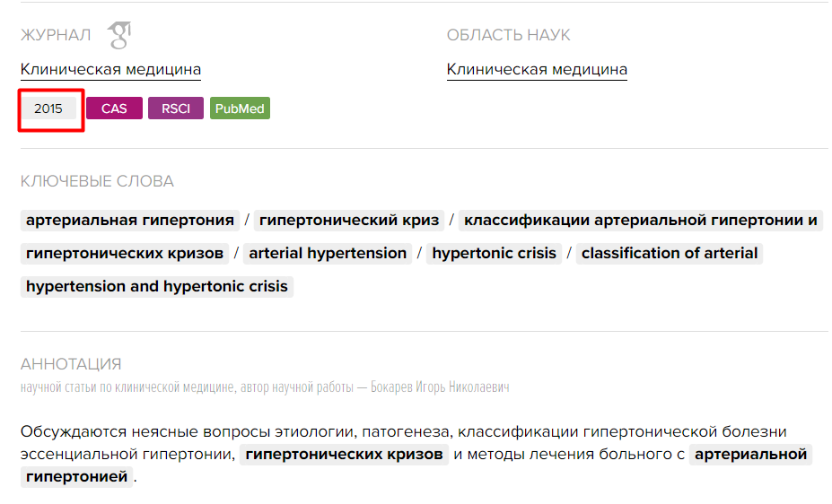Image resolution: width=832 pixels, height=504 pixels.
Task: Select the CAS badge
Action: (114, 109)
